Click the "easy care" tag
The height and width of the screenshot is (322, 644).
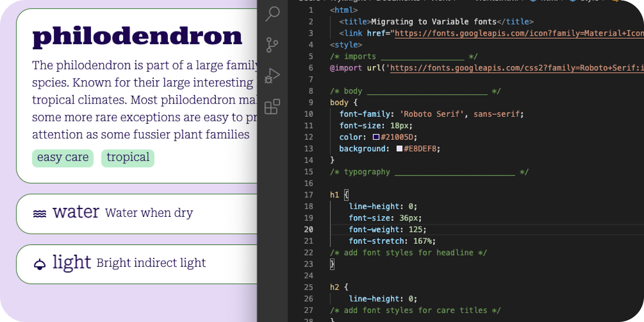[x=63, y=158]
